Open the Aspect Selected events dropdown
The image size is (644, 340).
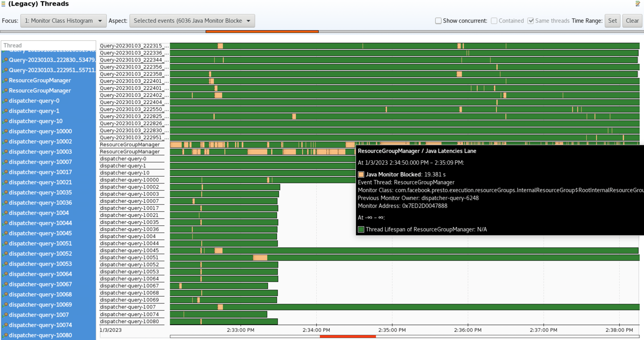(x=192, y=21)
